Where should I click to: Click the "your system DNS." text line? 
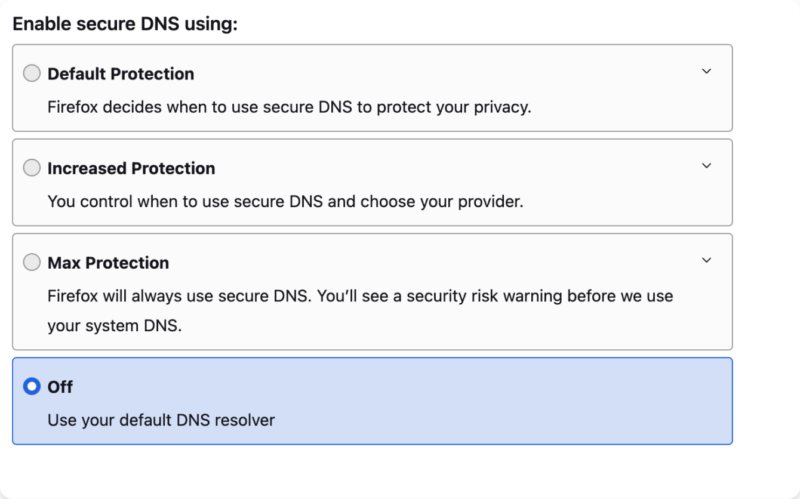[x=114, y=326]
